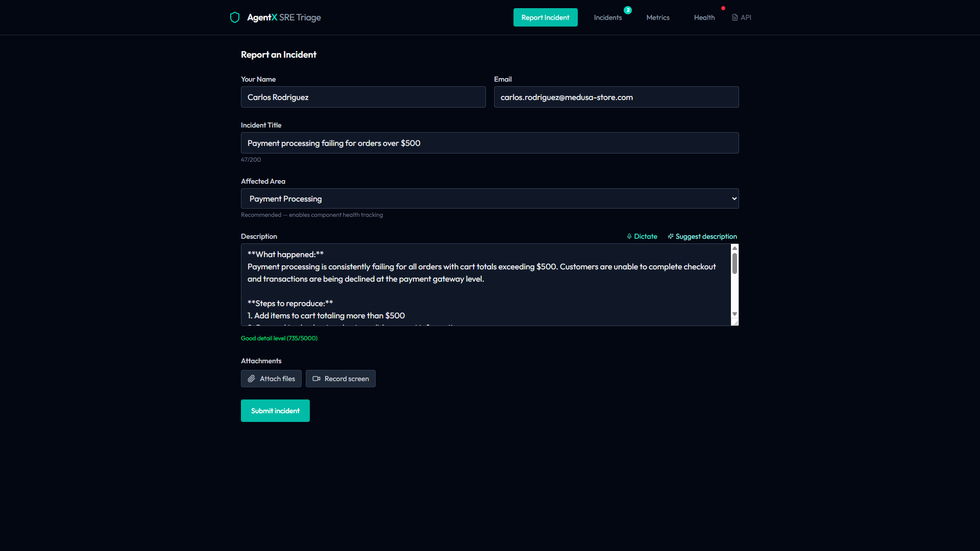
Task: Toggle dictation mode for the description
Action: point(642,236)
